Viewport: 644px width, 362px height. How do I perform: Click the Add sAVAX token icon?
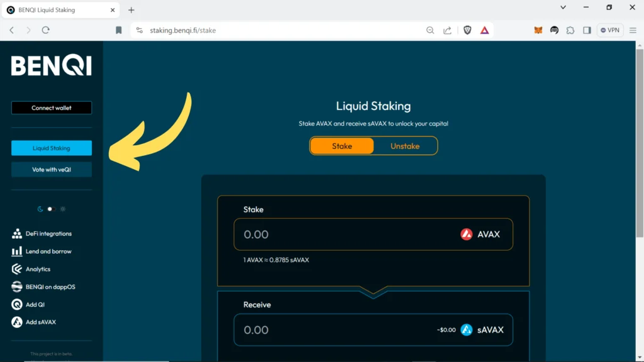17,322
